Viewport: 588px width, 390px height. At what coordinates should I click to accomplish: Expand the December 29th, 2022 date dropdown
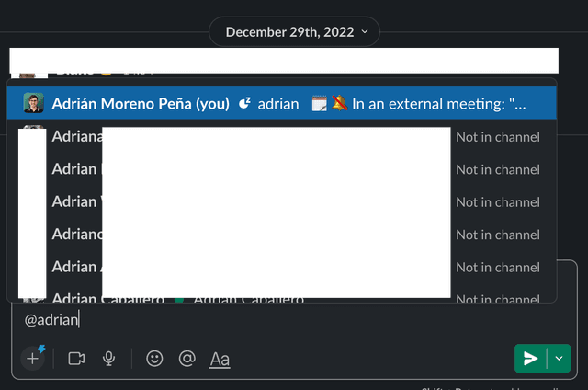(294, 31)
